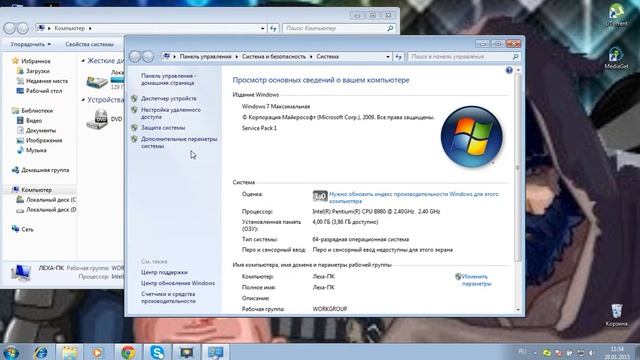Click the Device Manager shield icon

pyautogui.click(x=134, y=98)
